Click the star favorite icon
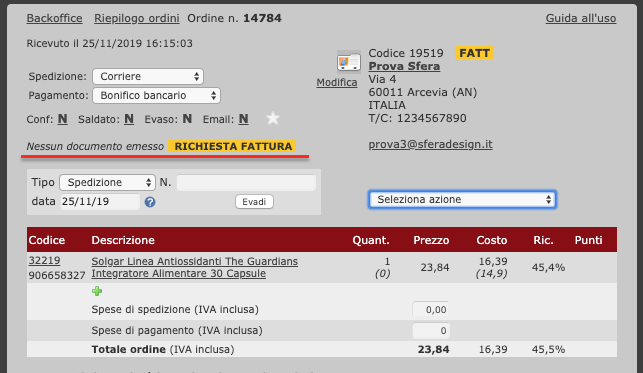Image resolution: width=643 pixels, height=373 pixels. click(273, 119)
